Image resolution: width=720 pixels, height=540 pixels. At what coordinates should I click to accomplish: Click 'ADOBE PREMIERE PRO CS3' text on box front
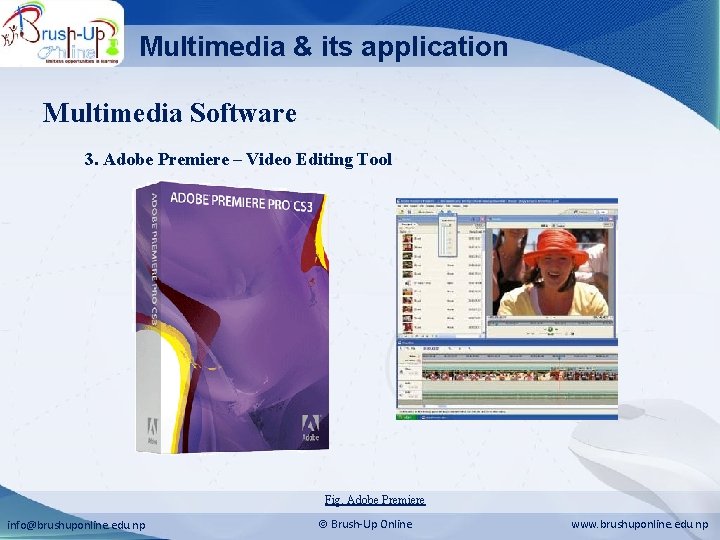pos(242,202)
